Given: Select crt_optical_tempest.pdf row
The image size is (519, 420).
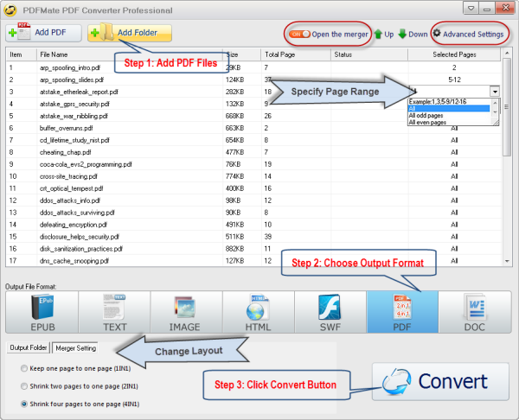Looking at the screenshot, I should 253,188.
